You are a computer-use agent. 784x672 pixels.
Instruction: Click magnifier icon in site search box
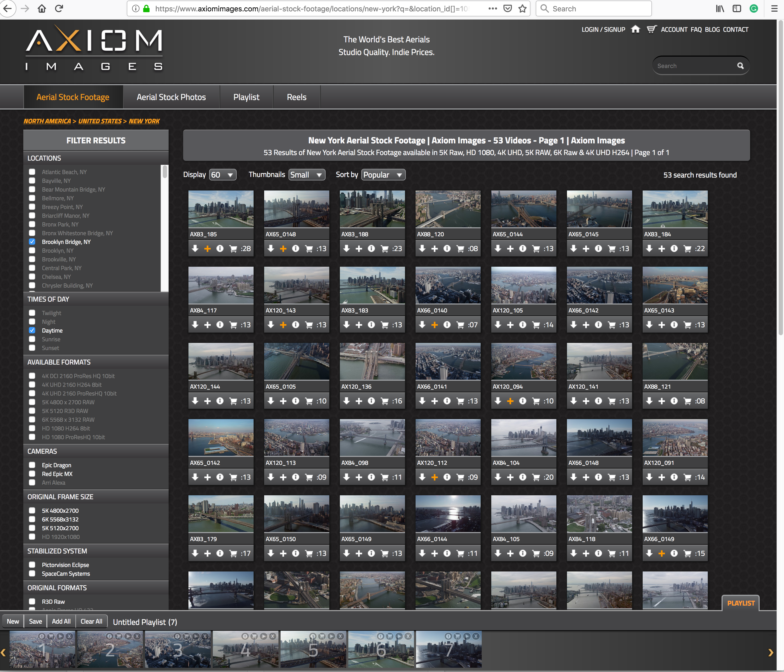tap(740, 66)
